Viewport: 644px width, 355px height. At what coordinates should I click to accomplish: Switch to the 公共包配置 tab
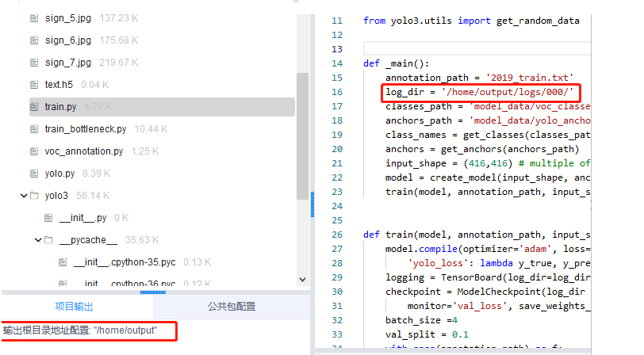pos(232,307)
